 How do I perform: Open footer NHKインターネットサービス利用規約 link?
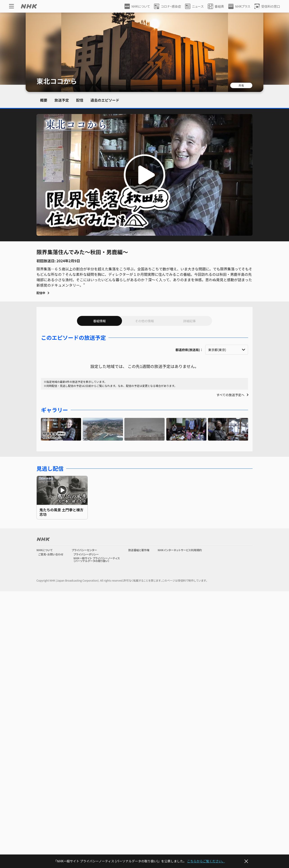[x=180, y=550]
